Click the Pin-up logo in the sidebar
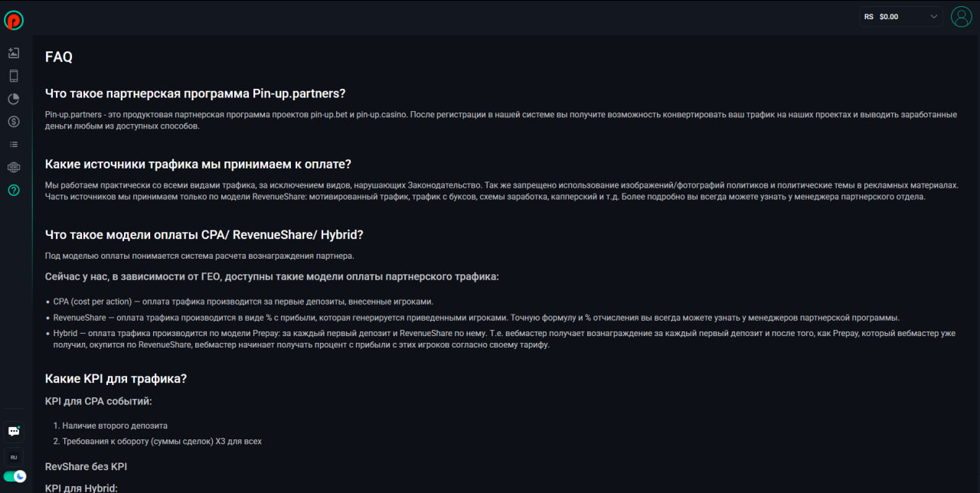 click(14, 21)
